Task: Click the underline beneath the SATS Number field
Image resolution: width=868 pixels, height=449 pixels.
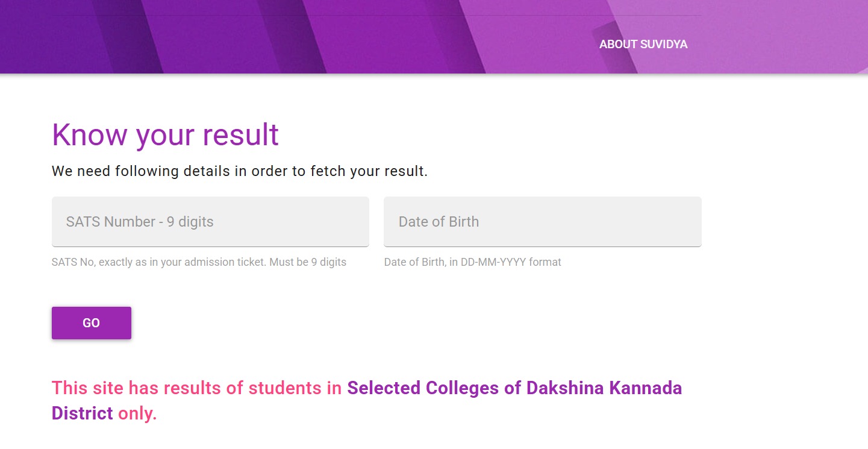Action: (210, 246)
